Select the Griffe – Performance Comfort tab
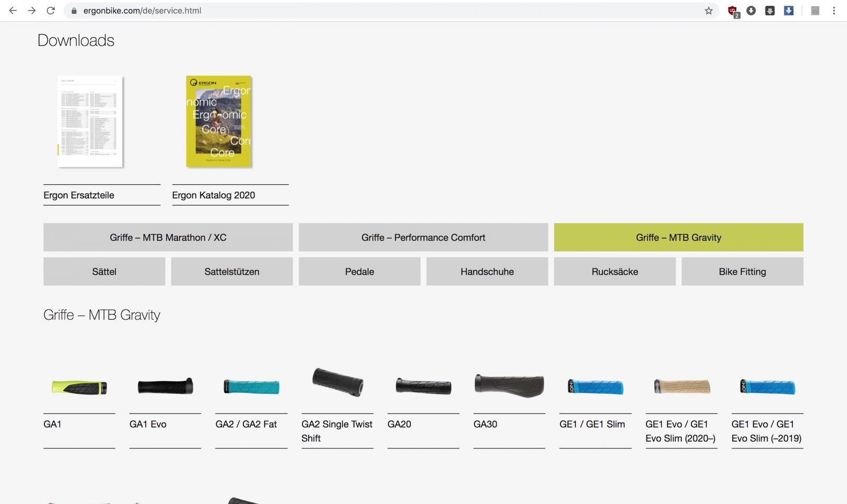The image size is (847, 504). [423, 237]
